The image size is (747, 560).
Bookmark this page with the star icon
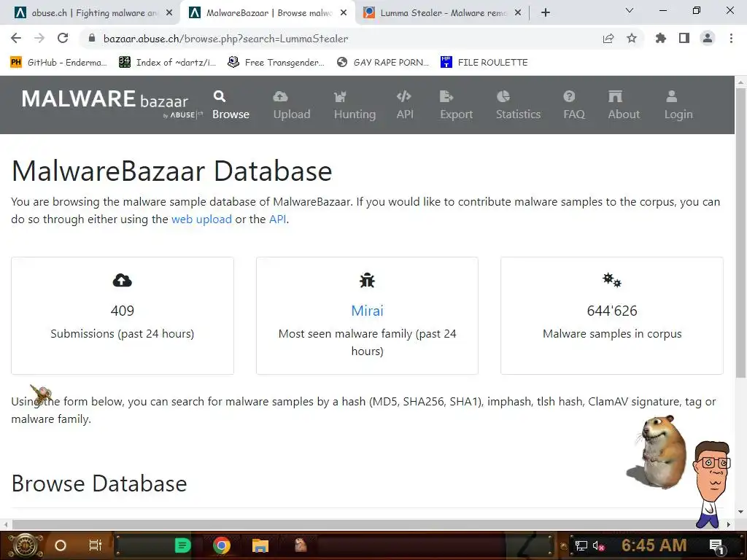pyautogui.click(x=632, y=38)
